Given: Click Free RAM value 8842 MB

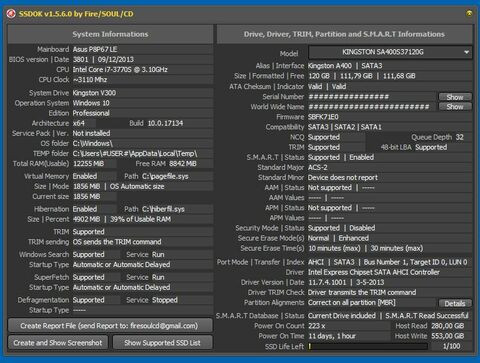Looking at the screenshot, I should (183, 164).
